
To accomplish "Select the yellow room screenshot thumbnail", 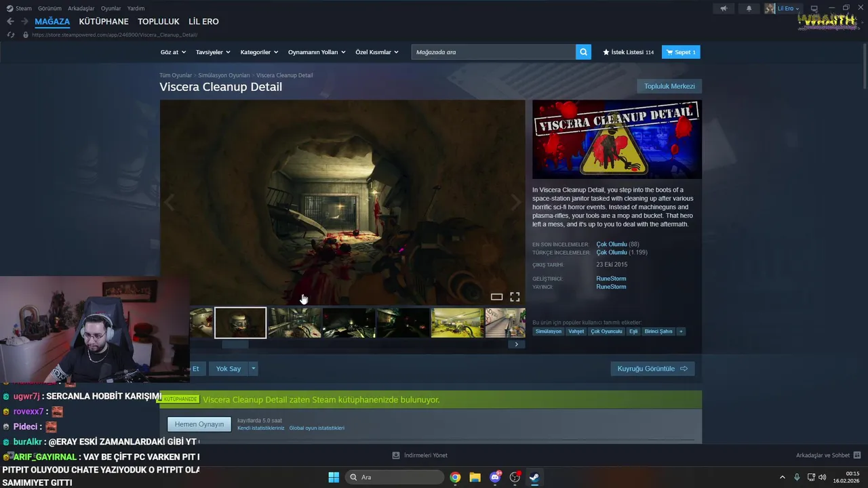I will point(457,323).
